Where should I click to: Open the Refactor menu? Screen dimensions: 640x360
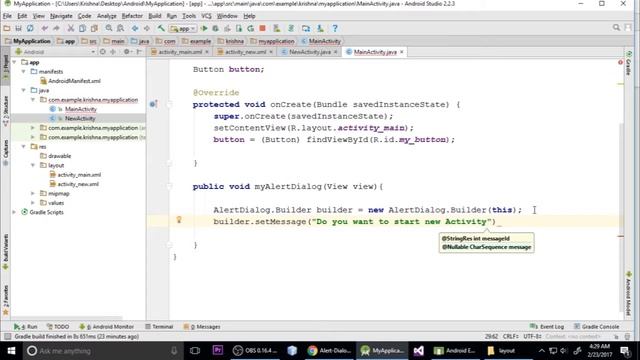132,16
